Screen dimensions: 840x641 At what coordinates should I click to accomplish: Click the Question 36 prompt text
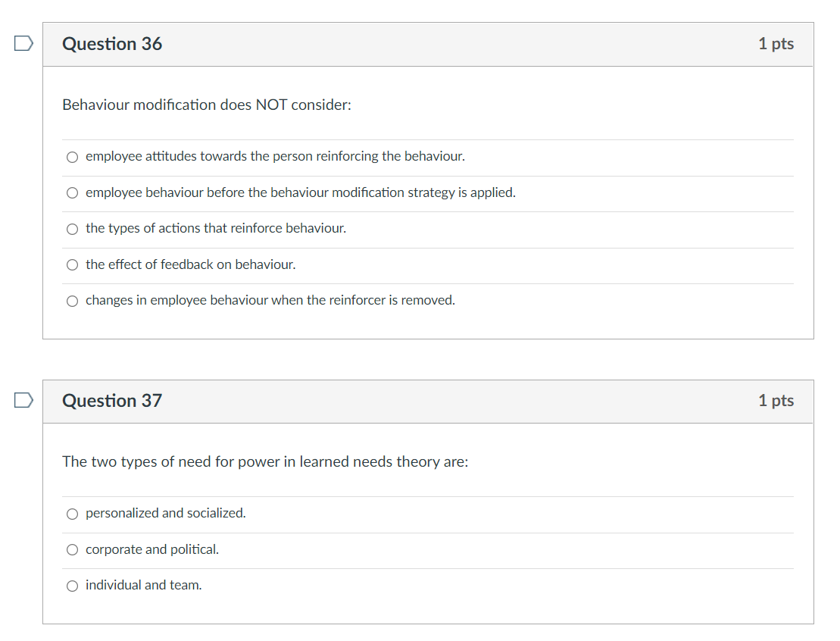tap(207, 105)
